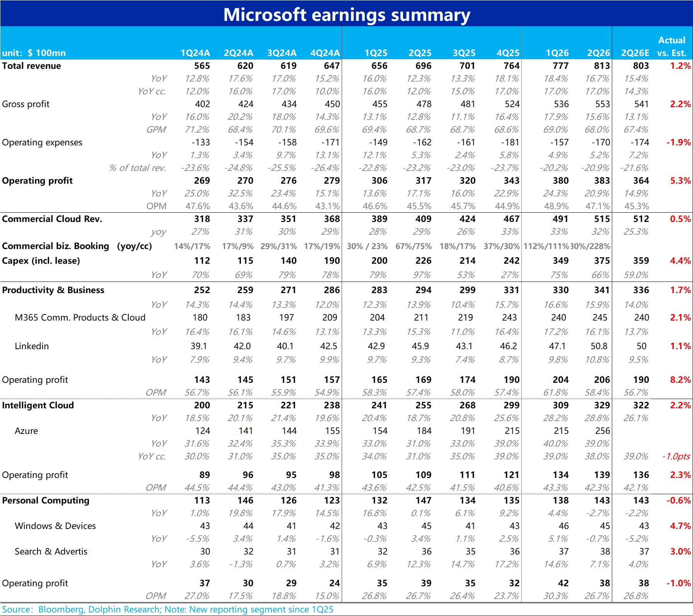Select Capex 1Q25 value 200

pyautogui.click(x=380, y=261)
